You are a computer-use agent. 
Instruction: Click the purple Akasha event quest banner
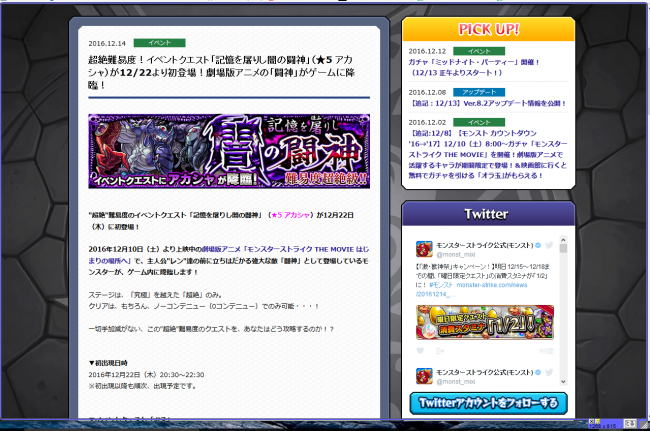click(229, 151)
